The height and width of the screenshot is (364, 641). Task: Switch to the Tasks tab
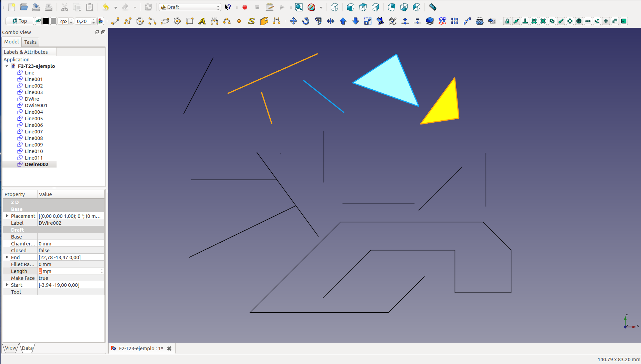(x=30, y=42)
